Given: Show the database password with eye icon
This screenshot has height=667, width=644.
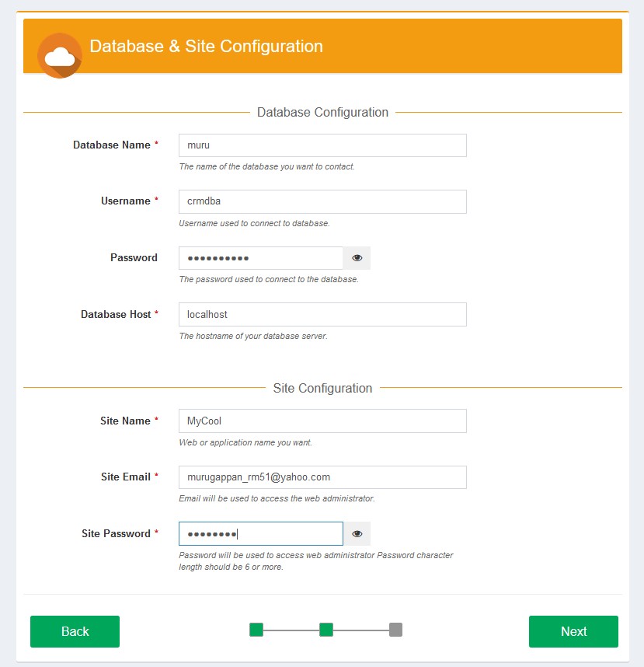Looking at the screenshot, I should click(x=357, y=258).
